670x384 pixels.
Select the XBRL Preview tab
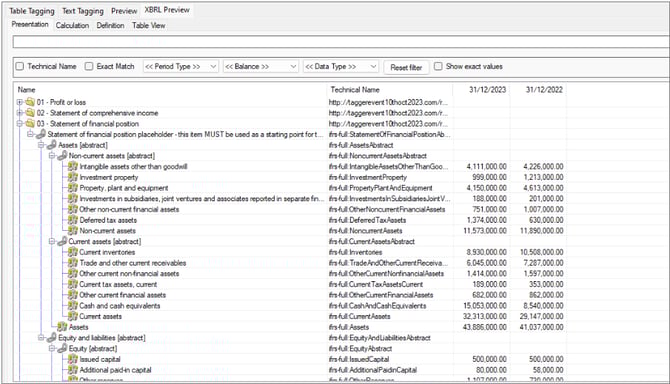(x=167, y=10)
